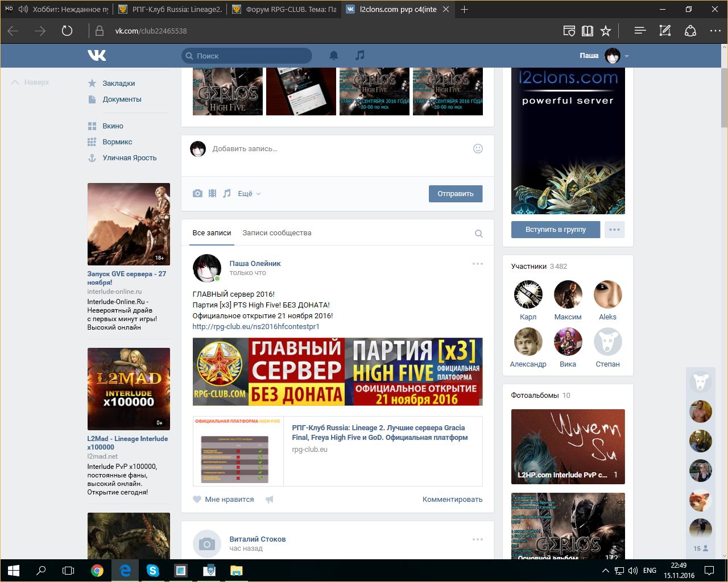Open VK notifications bell icon
Image resolution: width=728 pixels, height=582 pixels.
pyautogui.click(x=334, y=55)
